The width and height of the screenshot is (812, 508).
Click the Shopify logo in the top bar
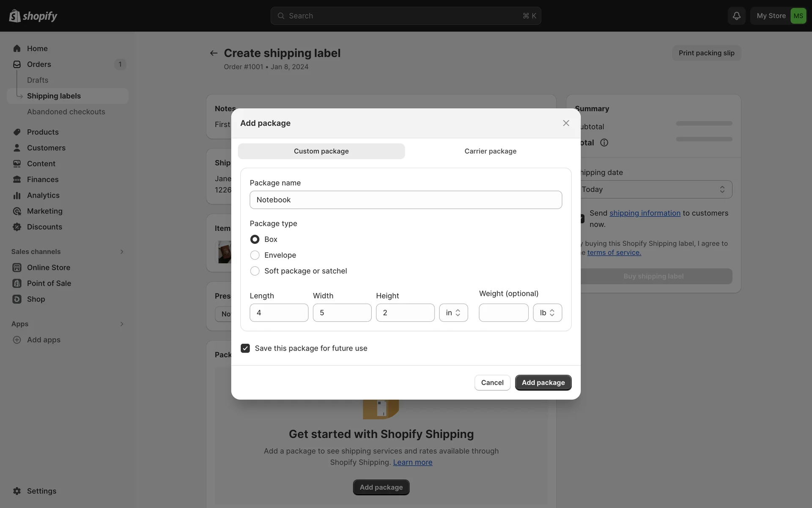(x=33, y=16)
